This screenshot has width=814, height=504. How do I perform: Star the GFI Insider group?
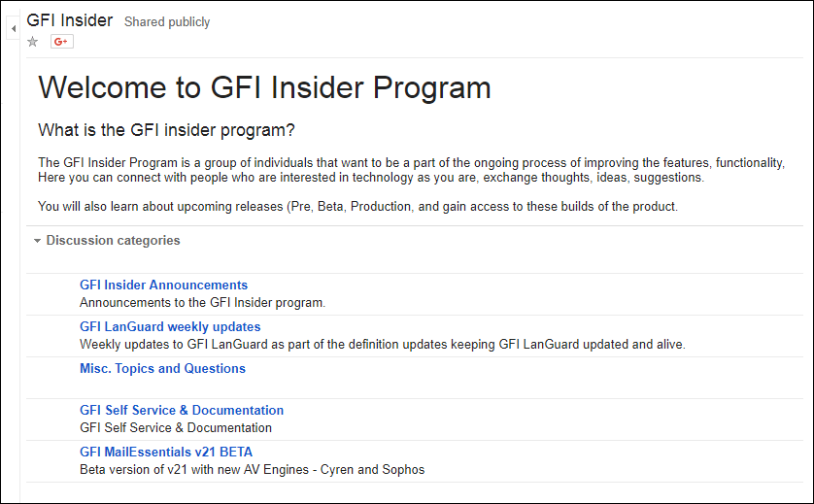[x=33, y=42]
